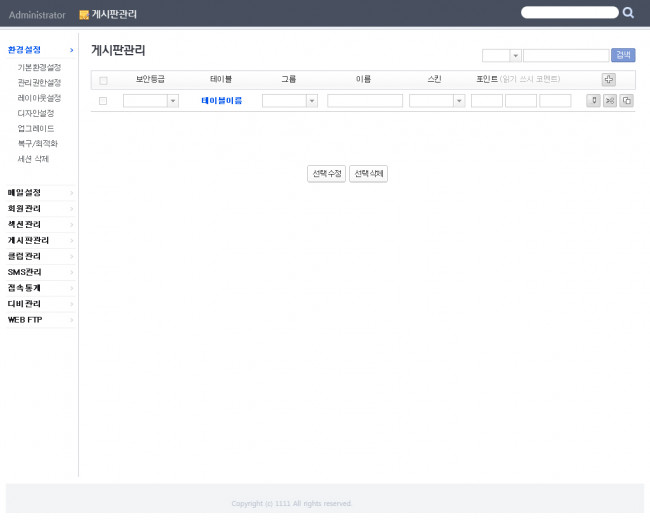Click the 선택삭제 button

coord(368,174)
